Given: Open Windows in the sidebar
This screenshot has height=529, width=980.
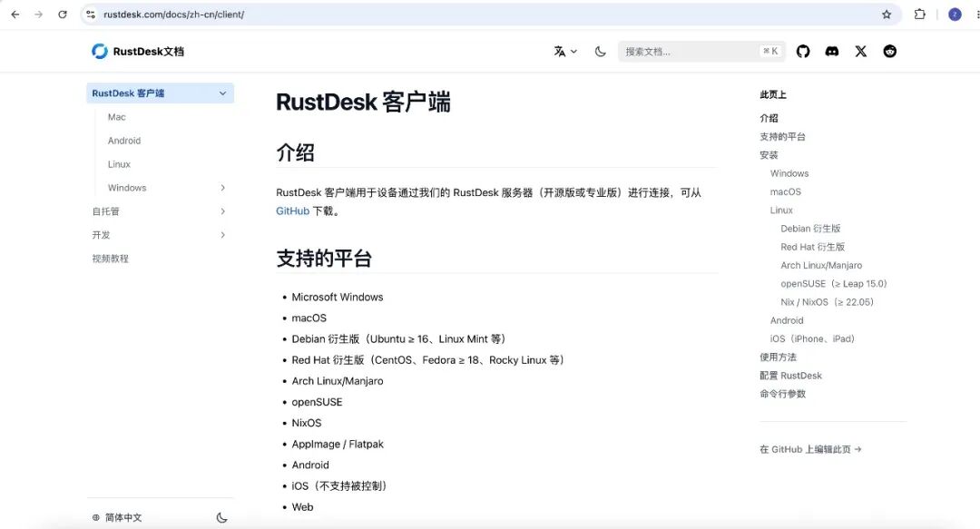Looking at the screenshot, I should [127, 188].
